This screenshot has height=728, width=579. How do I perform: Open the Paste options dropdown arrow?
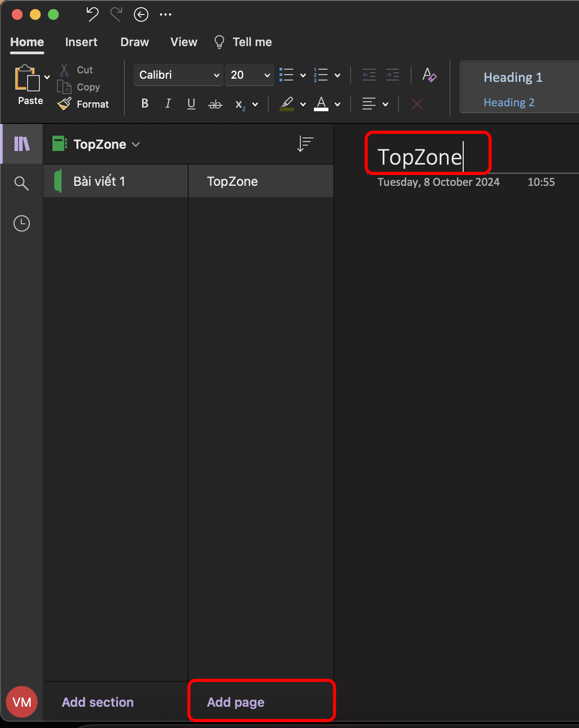47,77
